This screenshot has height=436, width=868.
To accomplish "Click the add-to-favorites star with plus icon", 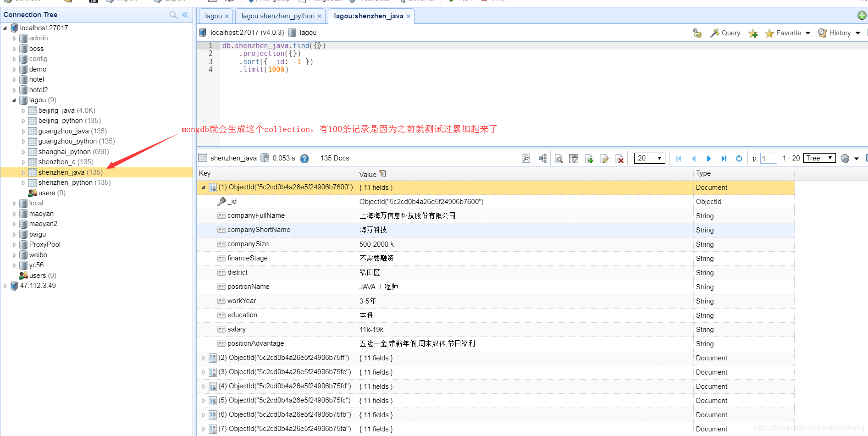I will pos(753,33).
